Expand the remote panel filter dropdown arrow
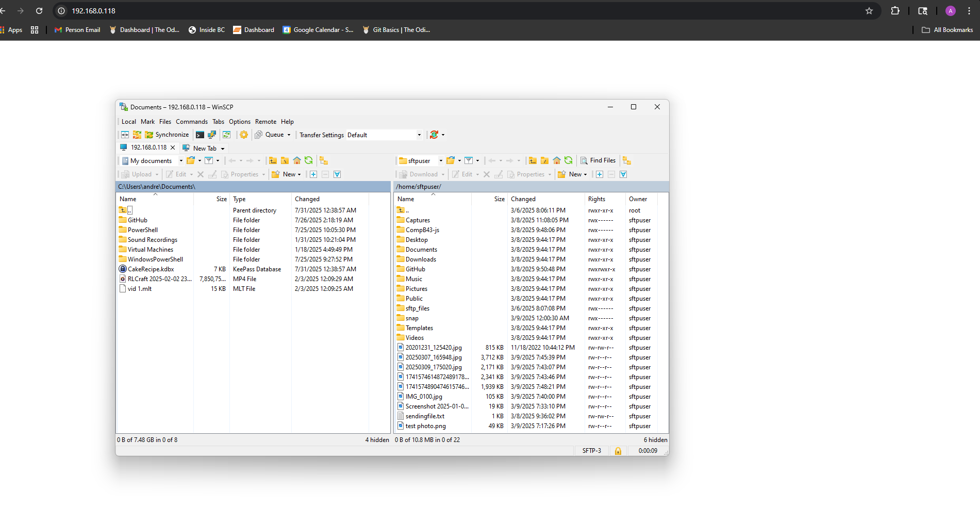Screen dimensions: 980x507 point(478,161)
